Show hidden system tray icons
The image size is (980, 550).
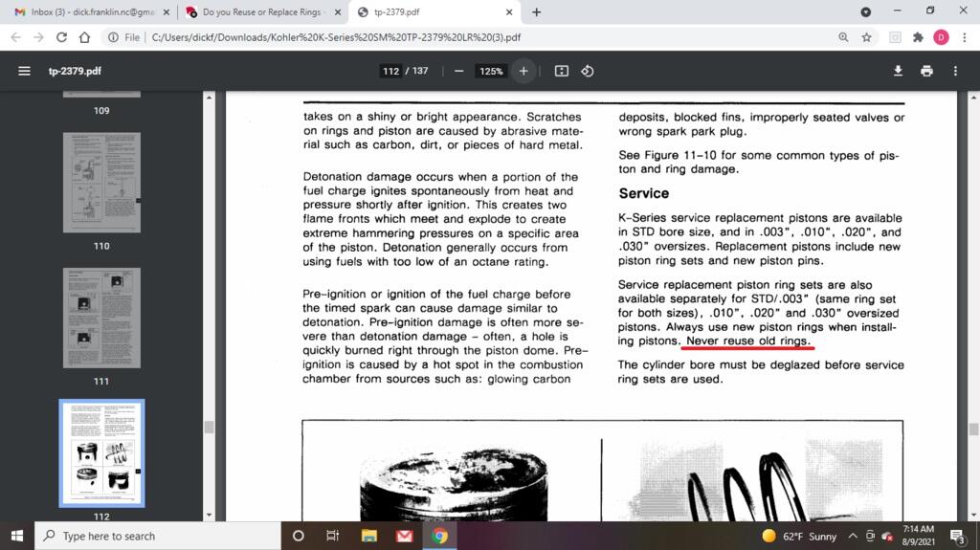tap(853, 536)
